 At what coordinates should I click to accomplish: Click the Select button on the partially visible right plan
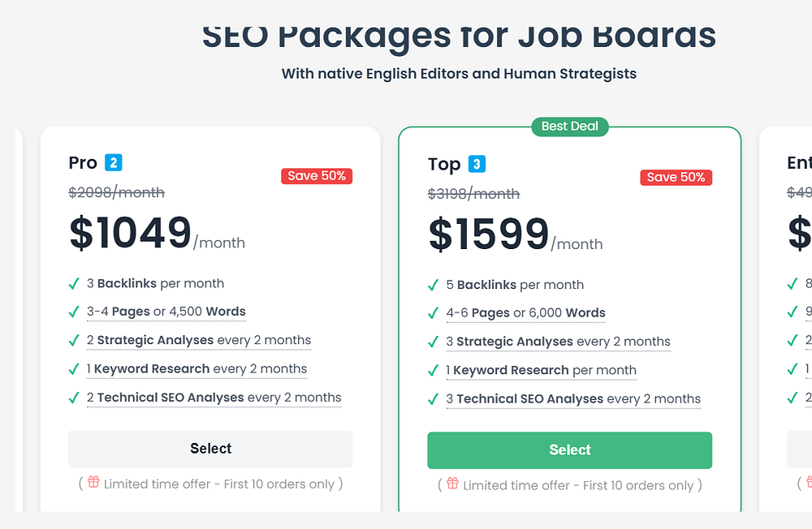(x=801, y=450)
